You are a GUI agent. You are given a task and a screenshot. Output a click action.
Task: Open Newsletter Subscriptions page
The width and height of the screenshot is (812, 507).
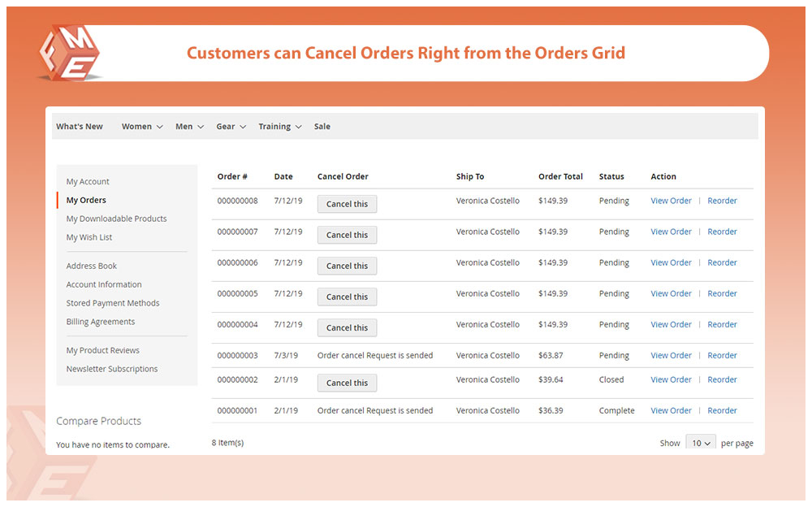(x=112, y=369)
